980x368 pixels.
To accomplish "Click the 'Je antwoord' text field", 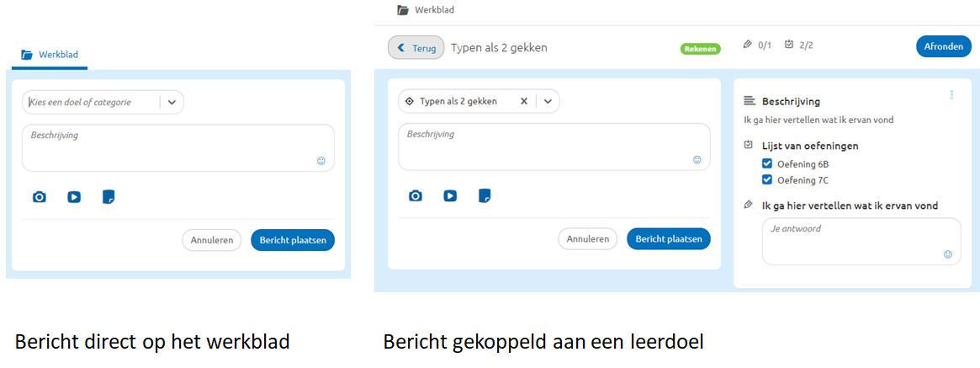I will click(x=854, y=241).
